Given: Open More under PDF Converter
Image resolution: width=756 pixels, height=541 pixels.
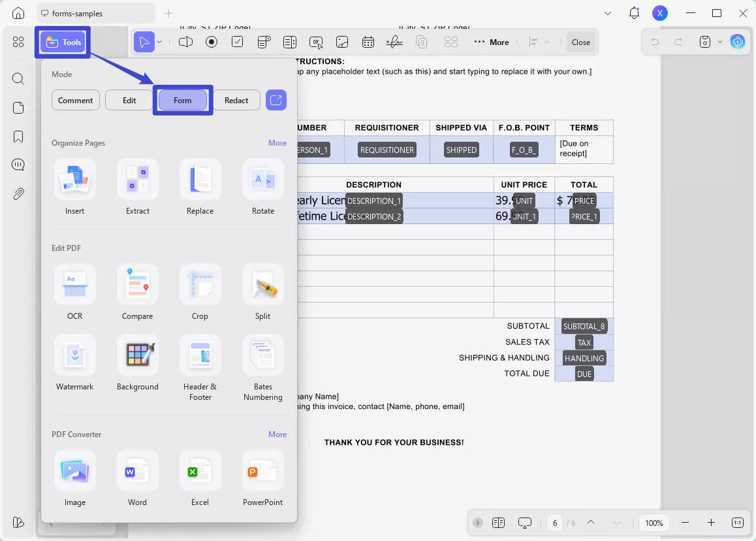Looking at the screenshot, I should click(x=277, y=434).
